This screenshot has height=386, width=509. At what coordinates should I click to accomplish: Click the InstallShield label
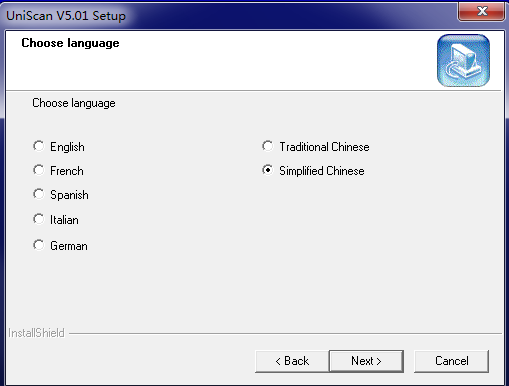(36, 333)
